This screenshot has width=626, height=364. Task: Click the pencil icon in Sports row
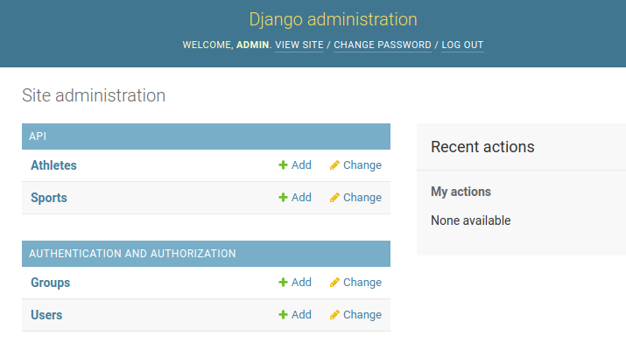(x=334, y=197)
